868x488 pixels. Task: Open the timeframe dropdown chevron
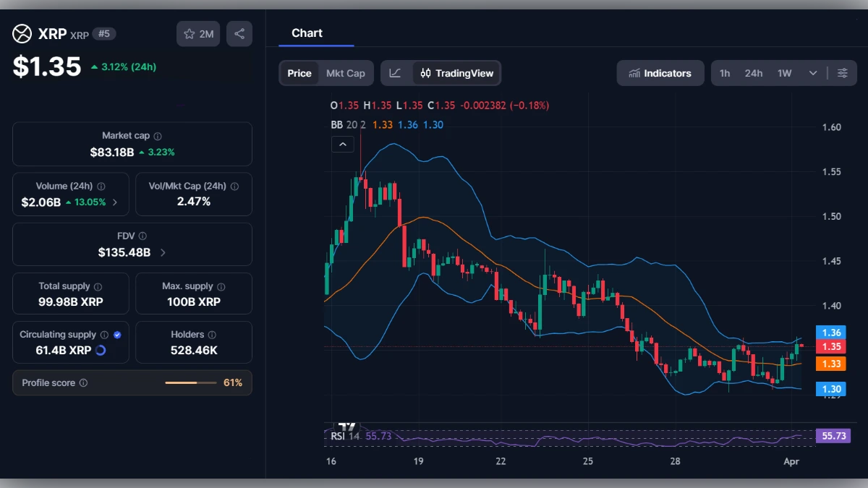812,72
